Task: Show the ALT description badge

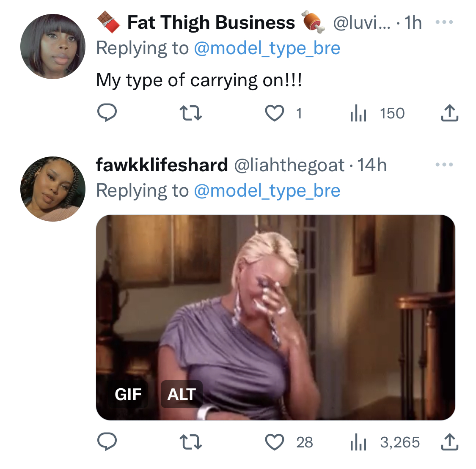Action: [182, 394]
